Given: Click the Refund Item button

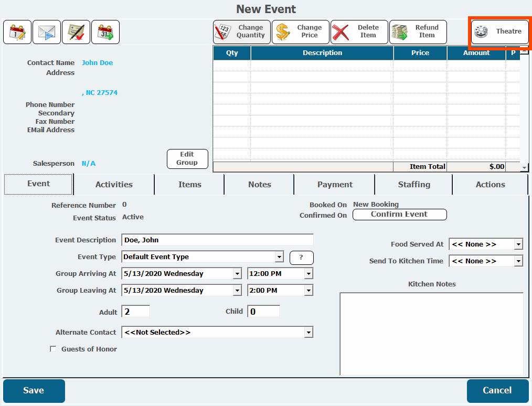Looking at the screenshot, I should click(x=418, y=32).
